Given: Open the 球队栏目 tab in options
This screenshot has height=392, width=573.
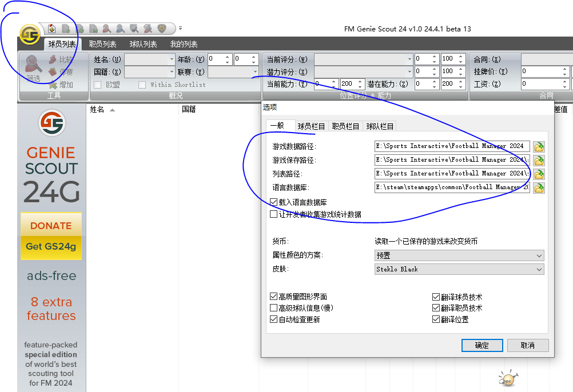Looking at the screenshot, I should tap(380, 126).
